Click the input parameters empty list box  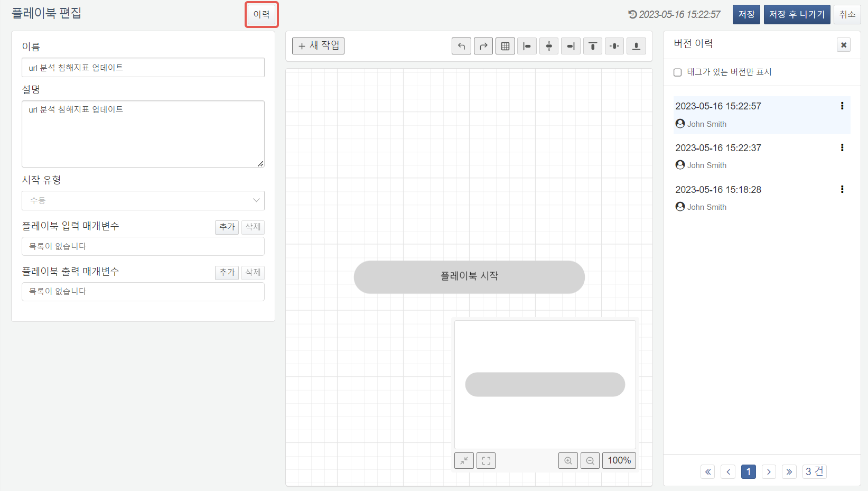[x=143, y=246]
